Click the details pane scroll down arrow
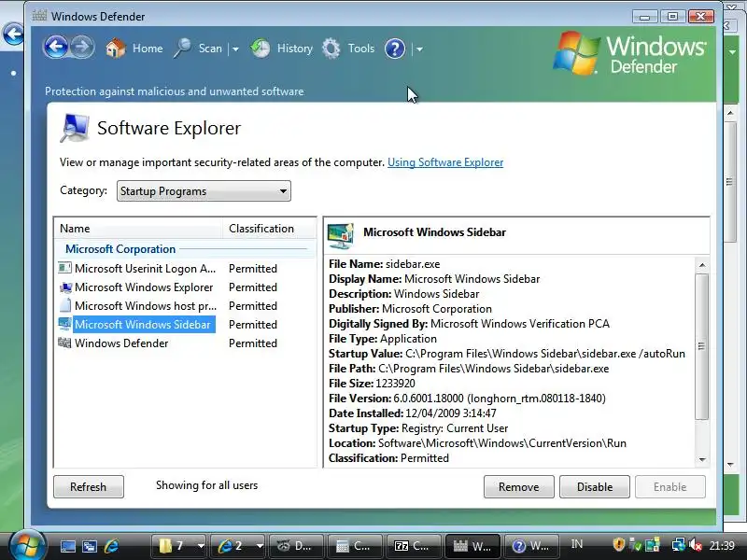The width and height of the screenshot is (747, 560). coord(702,459)
